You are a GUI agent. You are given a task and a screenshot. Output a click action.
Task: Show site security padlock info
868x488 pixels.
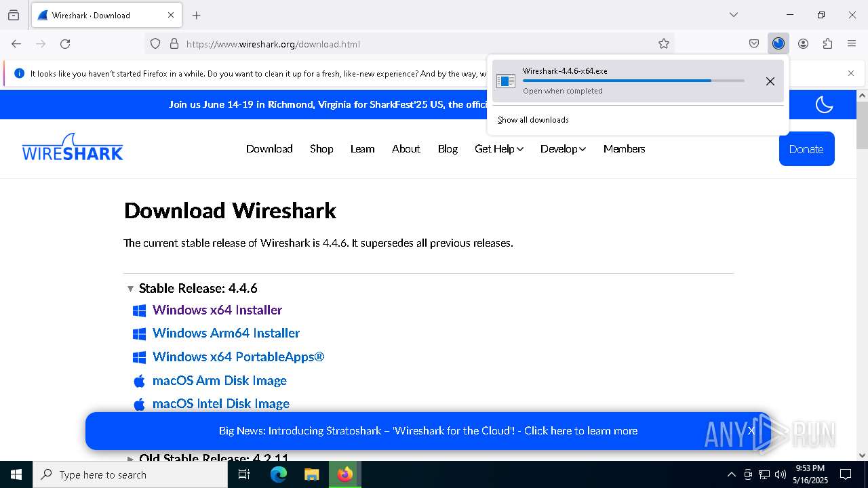coord(174,43)
